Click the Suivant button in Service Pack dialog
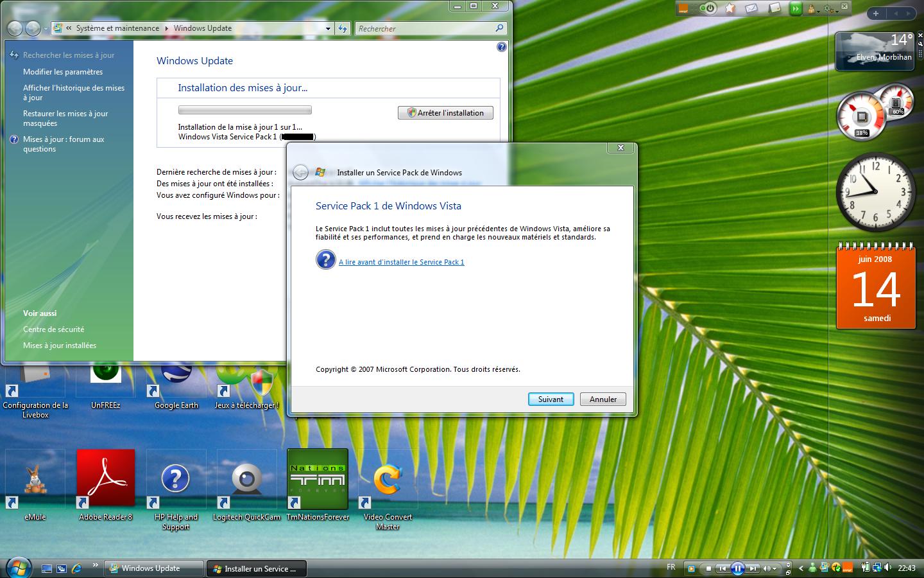 [551, 399]
